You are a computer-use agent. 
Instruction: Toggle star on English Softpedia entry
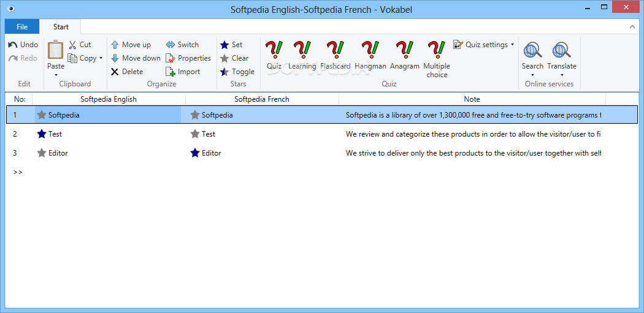click(42, 115)
